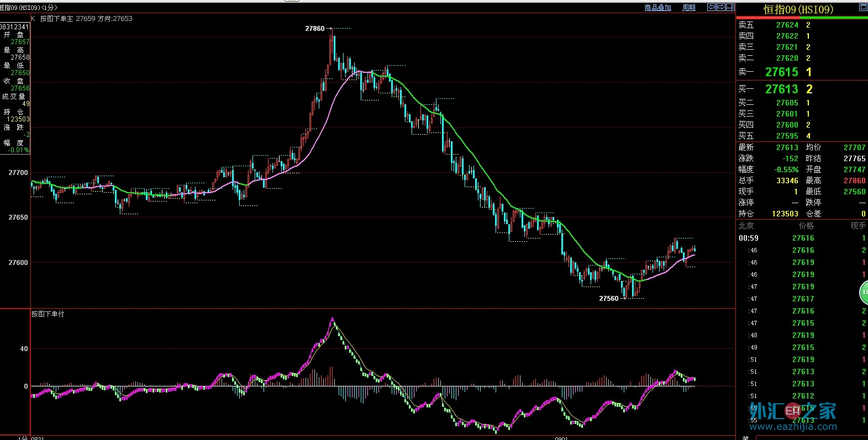Click the 昨结 27765 previous settlement value
Viewport: 868px width, 440px height.
coord(854,158)
